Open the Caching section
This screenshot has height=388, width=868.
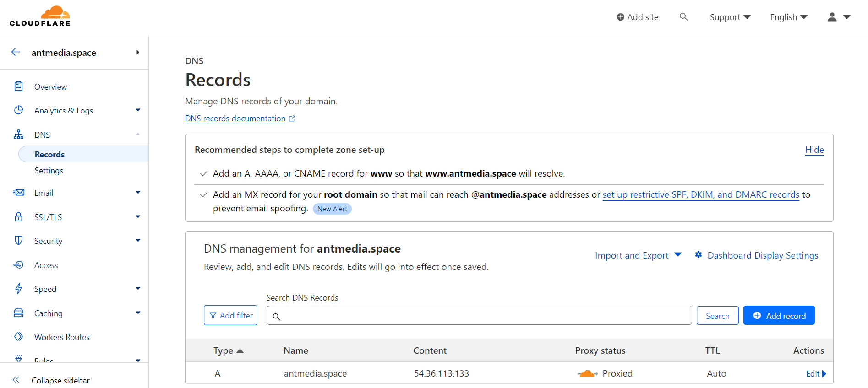48,313
